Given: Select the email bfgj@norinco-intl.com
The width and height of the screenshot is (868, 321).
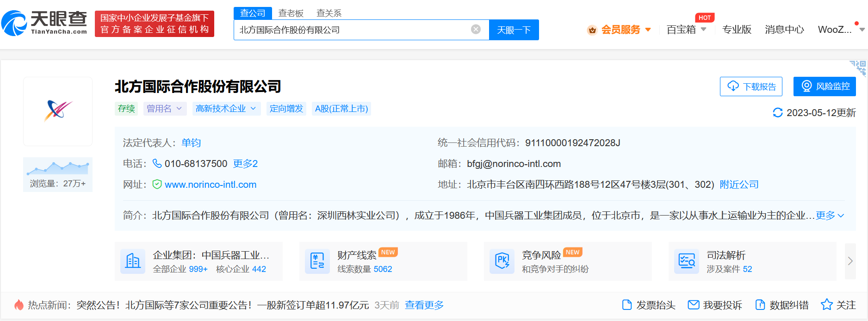Looking at the screenshot, I should click(x=514, y=164).
